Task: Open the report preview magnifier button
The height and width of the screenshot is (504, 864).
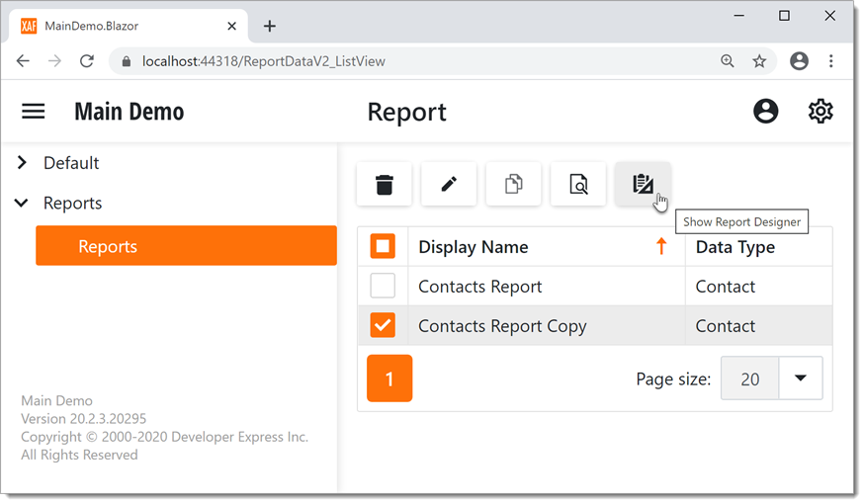Action: [x=578, y=184]
